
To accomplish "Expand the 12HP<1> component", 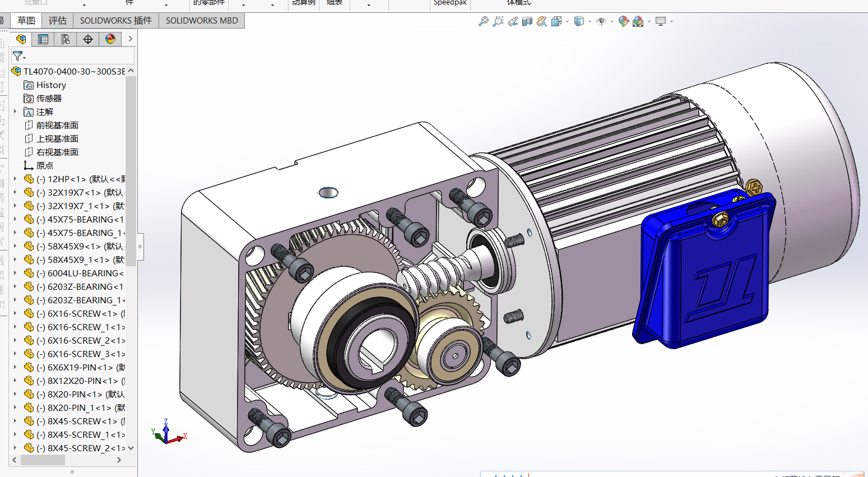I will tap(15, 179).
